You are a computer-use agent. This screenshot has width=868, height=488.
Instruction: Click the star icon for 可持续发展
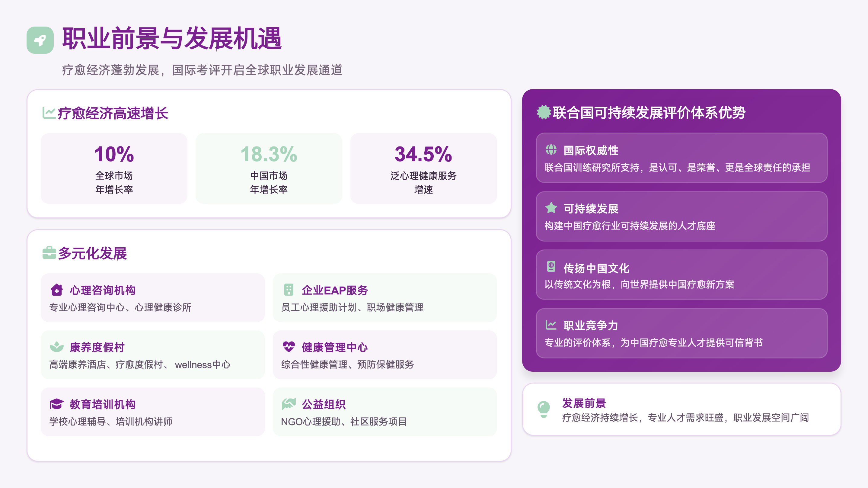551,208
